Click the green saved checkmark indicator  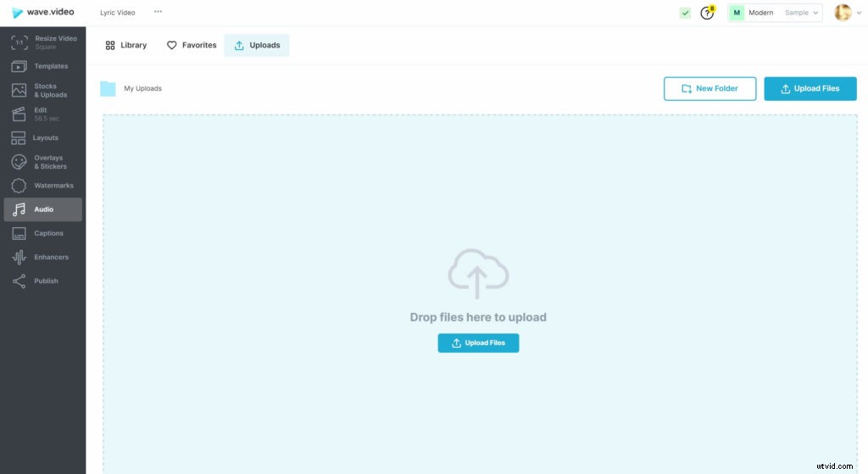pyautogui.click(x=685, y=13)
